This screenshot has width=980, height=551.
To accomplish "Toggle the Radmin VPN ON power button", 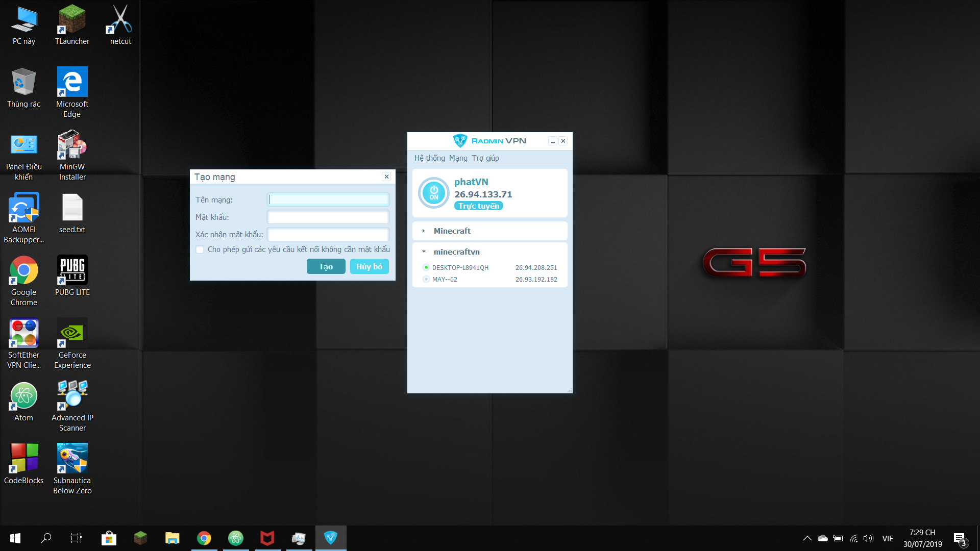I will point(434,193).
